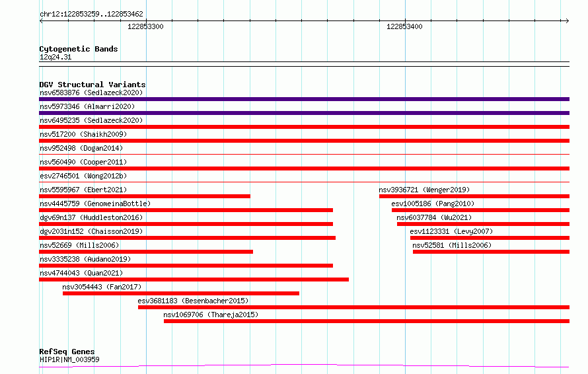Click the nsv52581 (Mills2006) label
This screenshot has width=588, height=374.
[452, 245]
